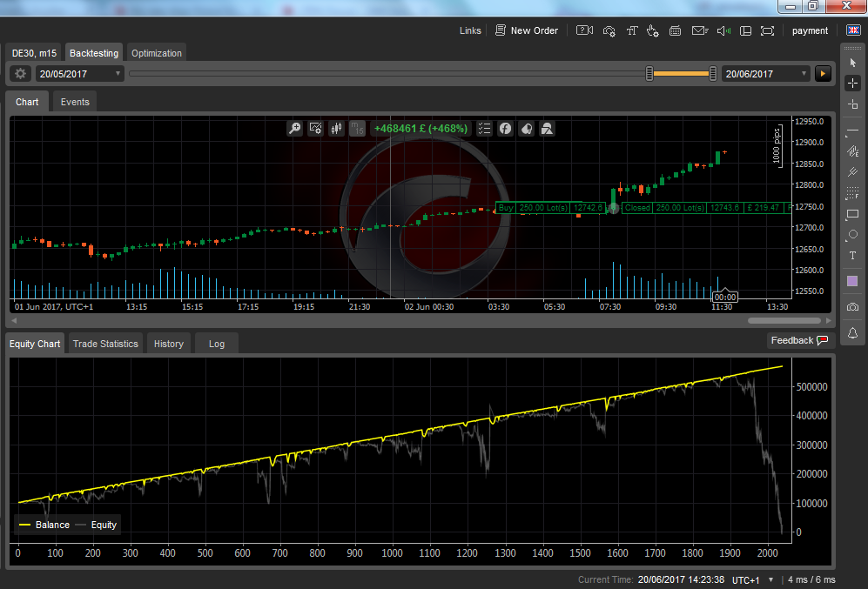The image size is (868, 589).
Task: Click the left handle of date range slider
Action: (x=649, y=74)
